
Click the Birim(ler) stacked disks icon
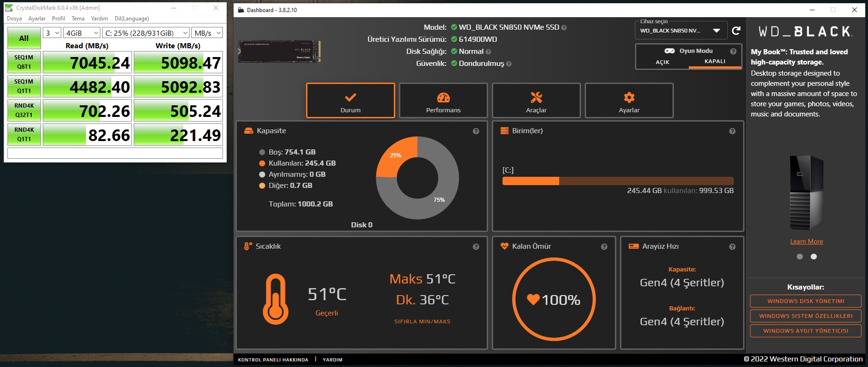[504, 131]
